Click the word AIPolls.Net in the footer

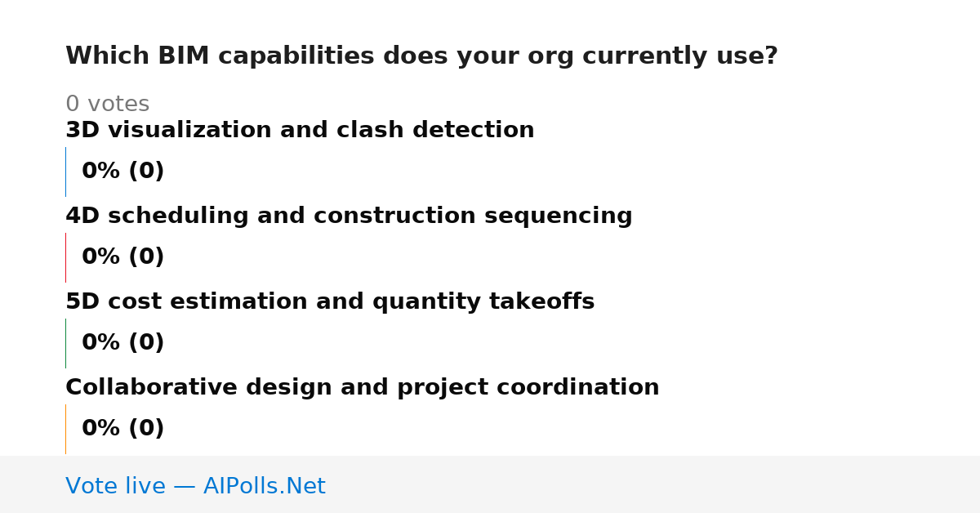[264, 486]
